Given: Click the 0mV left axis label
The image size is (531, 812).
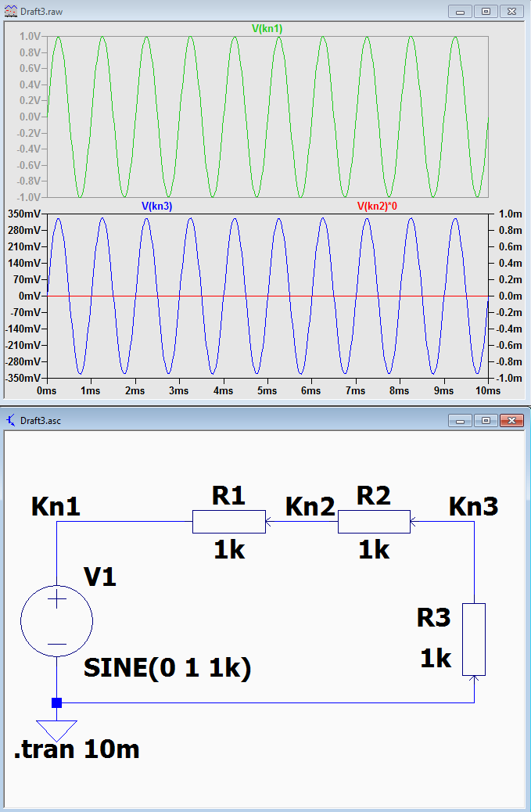Looking at the screenshot, I should pos(30,296).
